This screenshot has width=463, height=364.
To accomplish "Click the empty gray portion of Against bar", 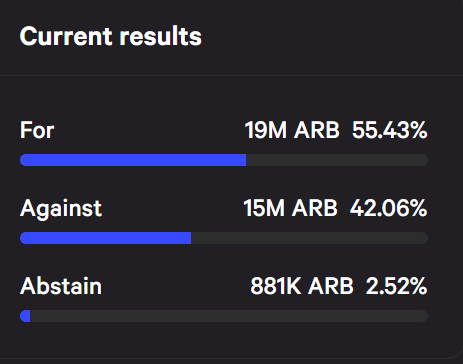I will (x=309, y=238).
